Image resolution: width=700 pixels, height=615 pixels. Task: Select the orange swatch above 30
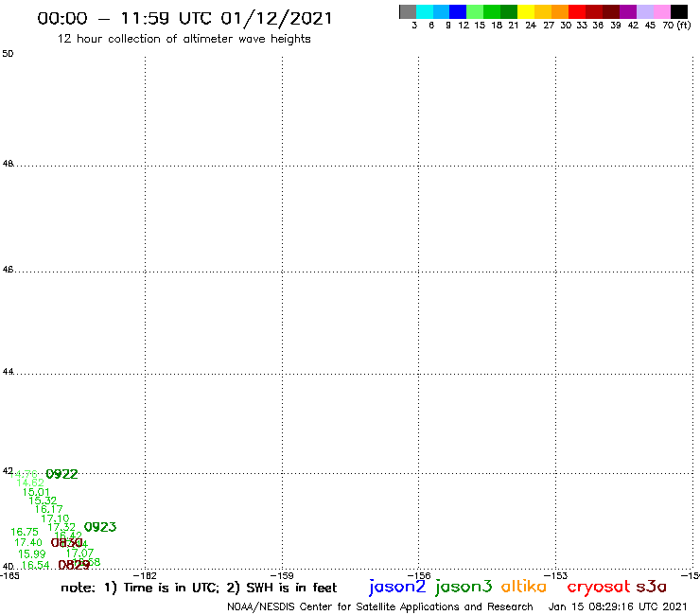pyautogui.click(x=560, y=12)
